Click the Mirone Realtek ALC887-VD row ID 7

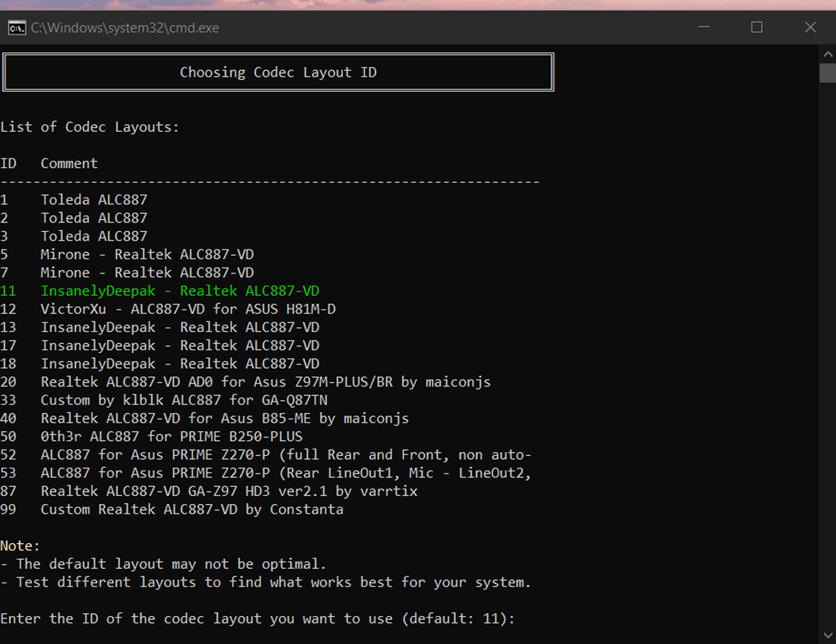(127, 273)
